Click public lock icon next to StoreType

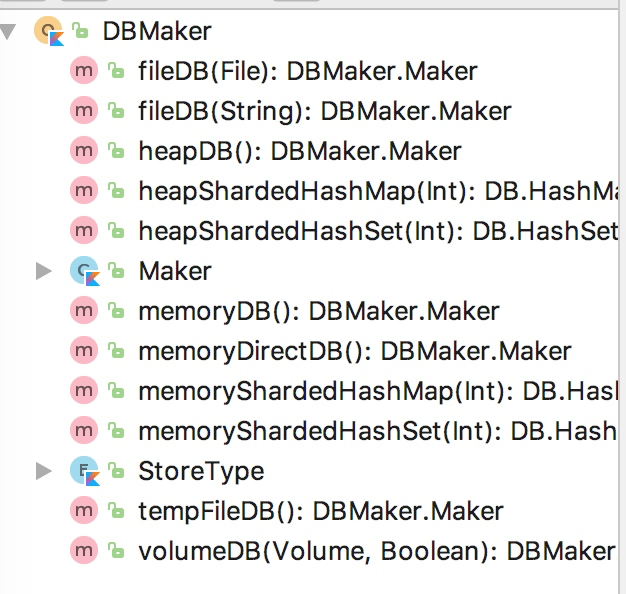pyautogui.click(x=116, y=470)
